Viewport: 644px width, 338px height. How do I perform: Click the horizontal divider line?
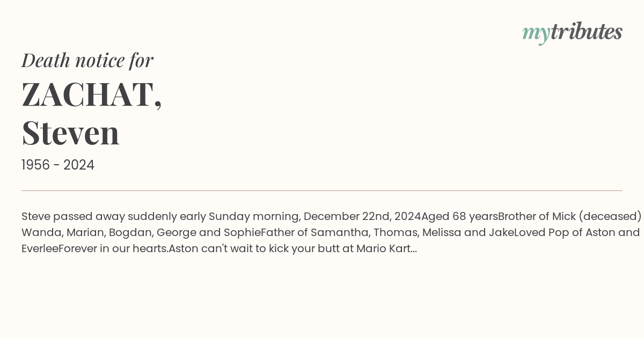(x=322, y=190)
